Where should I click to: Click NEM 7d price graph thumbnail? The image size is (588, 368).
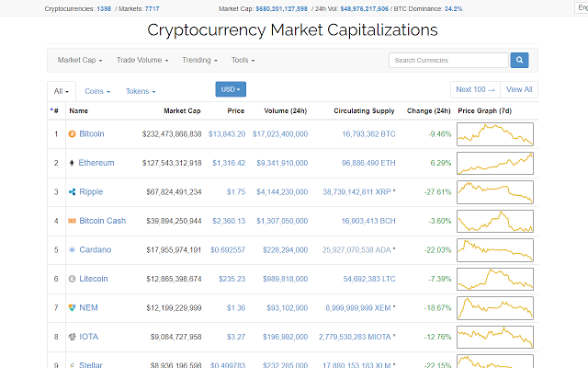click(x=495, y=307)
